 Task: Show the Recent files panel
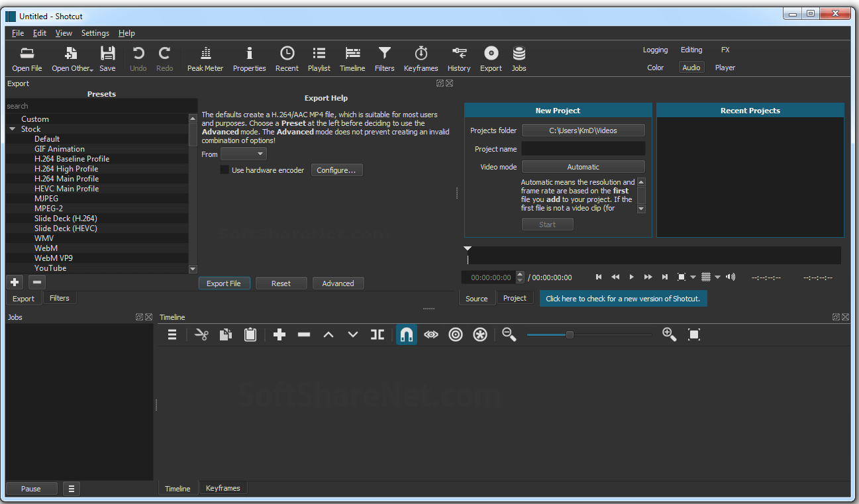(287, 59)
